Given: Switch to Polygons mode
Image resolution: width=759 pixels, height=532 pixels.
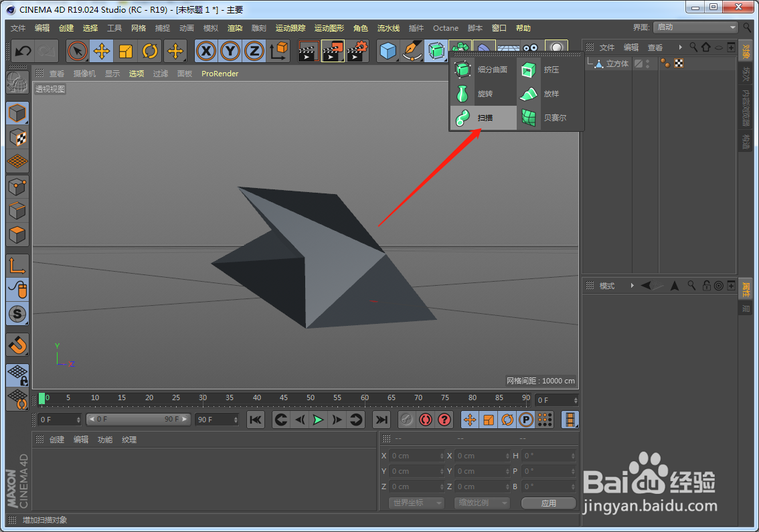Looking at the screenshot, I should coord(17,236).
